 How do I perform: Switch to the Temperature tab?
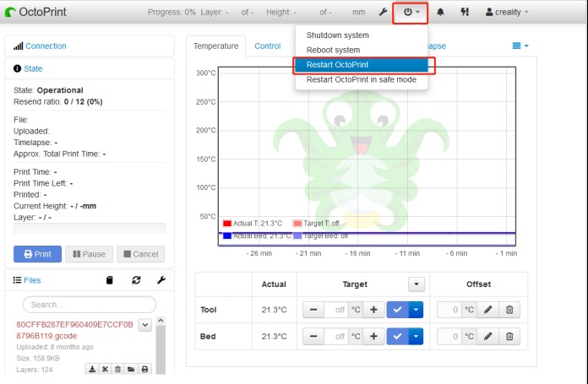[215, 46]
